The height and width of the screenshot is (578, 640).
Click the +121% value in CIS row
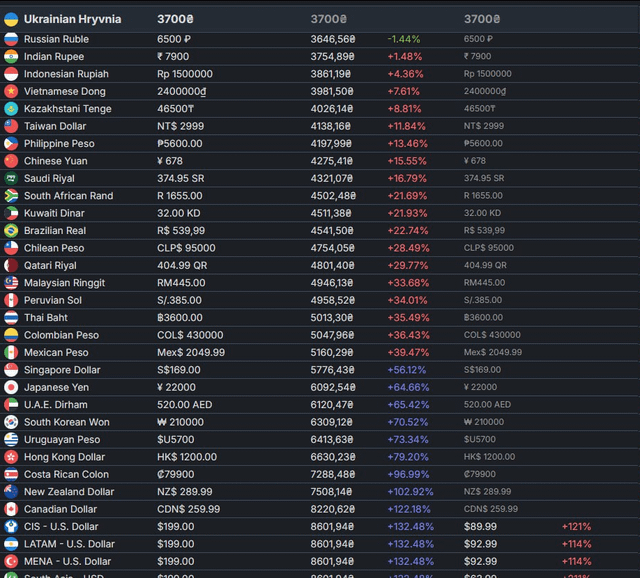tap(576, 527)
